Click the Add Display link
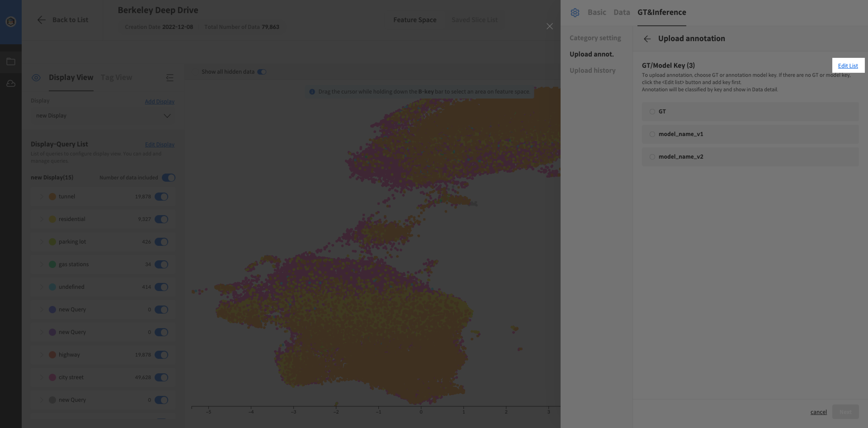 (159, 101)
